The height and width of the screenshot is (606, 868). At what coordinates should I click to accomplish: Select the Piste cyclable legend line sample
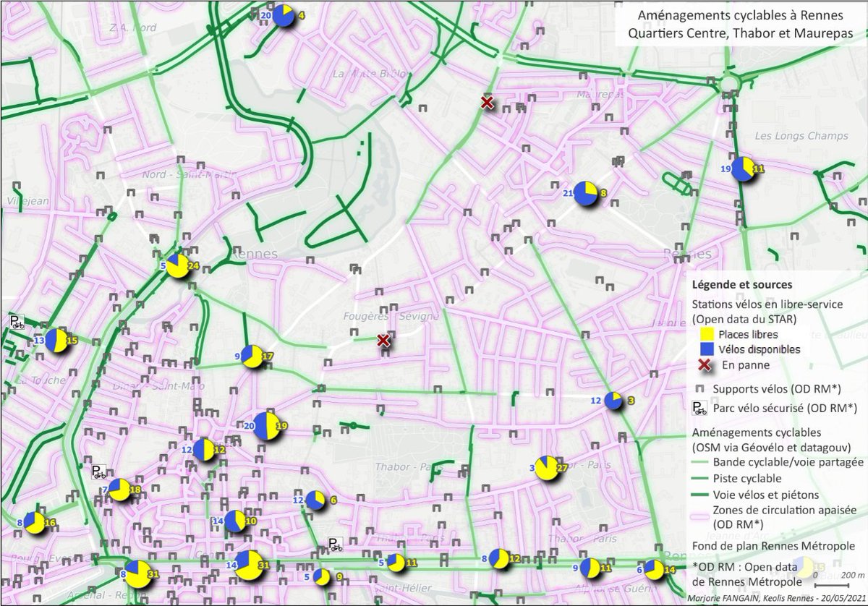pyautogui.click(x=700, y=479)
